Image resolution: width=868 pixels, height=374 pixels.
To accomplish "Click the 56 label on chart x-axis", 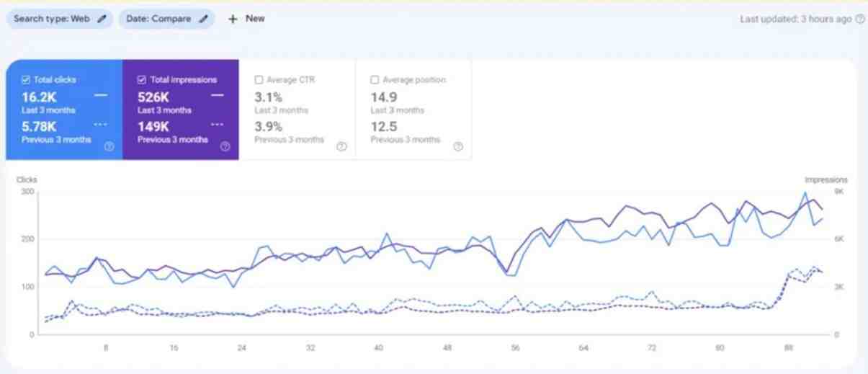I will tap(515, 348).
